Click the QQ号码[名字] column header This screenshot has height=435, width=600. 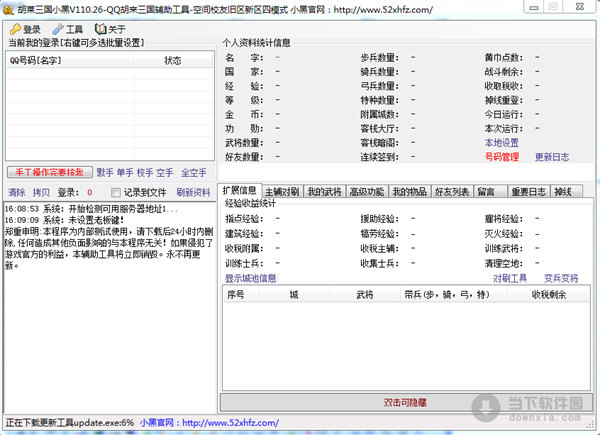pyautogui.click(x=70, y=60)
